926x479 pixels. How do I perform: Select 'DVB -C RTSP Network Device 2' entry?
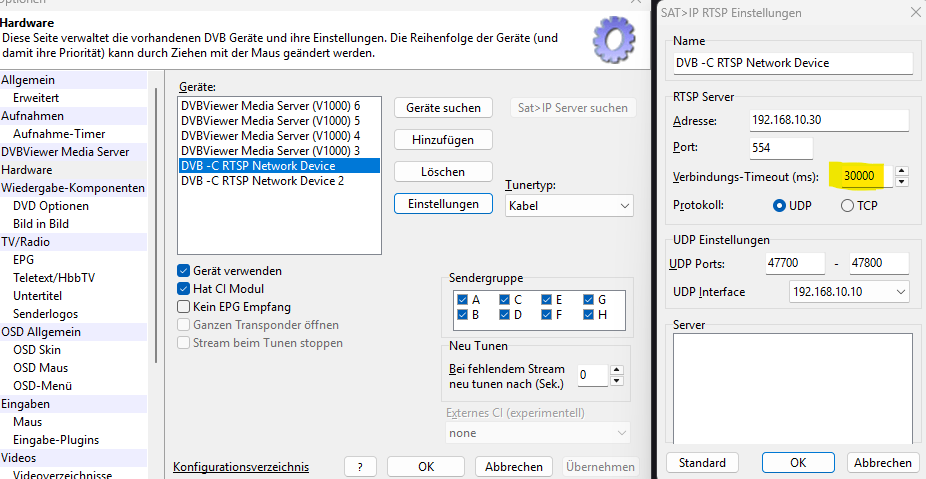tap(279, 181)
